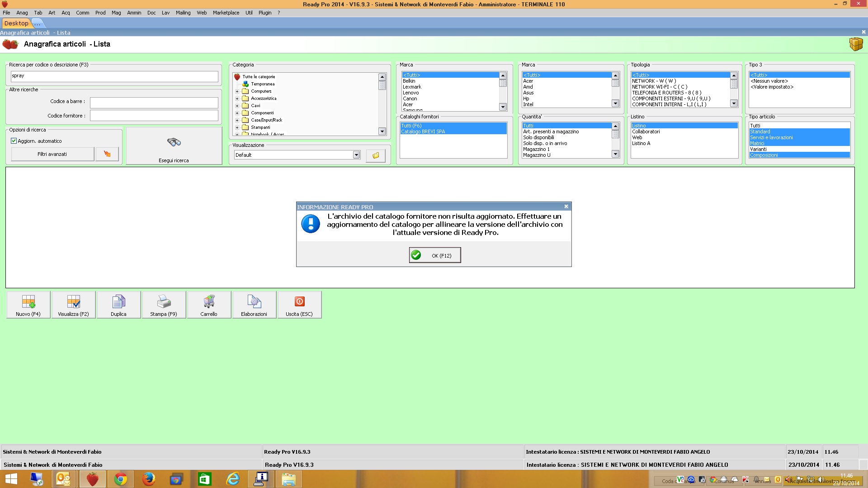Expand the Computers category tree node
The height and width of the screenshot is (488, 868).
pyautogui.click(x=237, y=91)
